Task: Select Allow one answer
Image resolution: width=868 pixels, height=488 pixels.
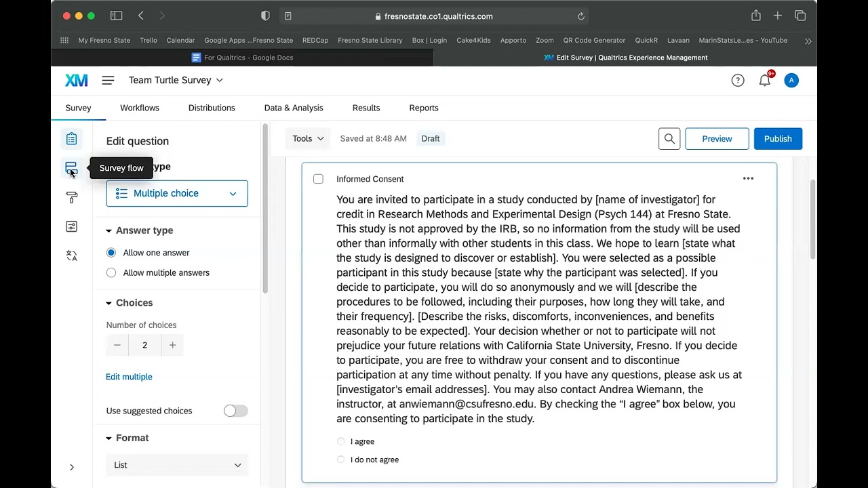Action: tap(111, 253)
